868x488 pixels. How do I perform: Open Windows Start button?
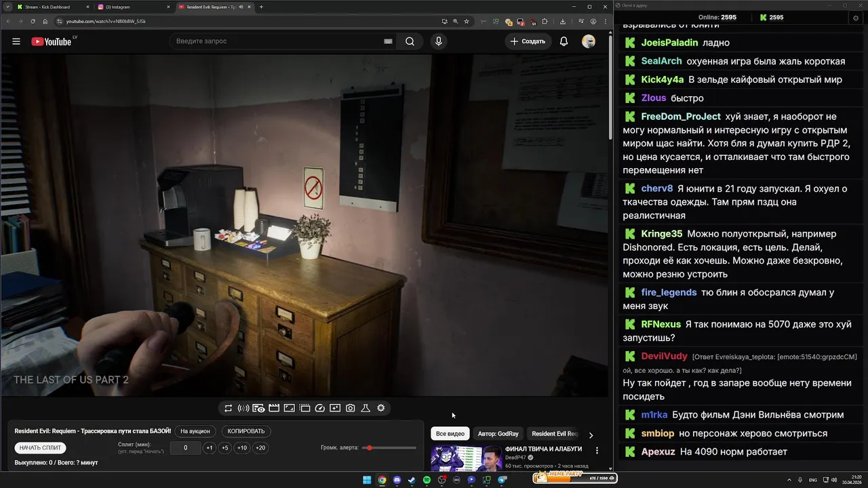coord(367,480)
